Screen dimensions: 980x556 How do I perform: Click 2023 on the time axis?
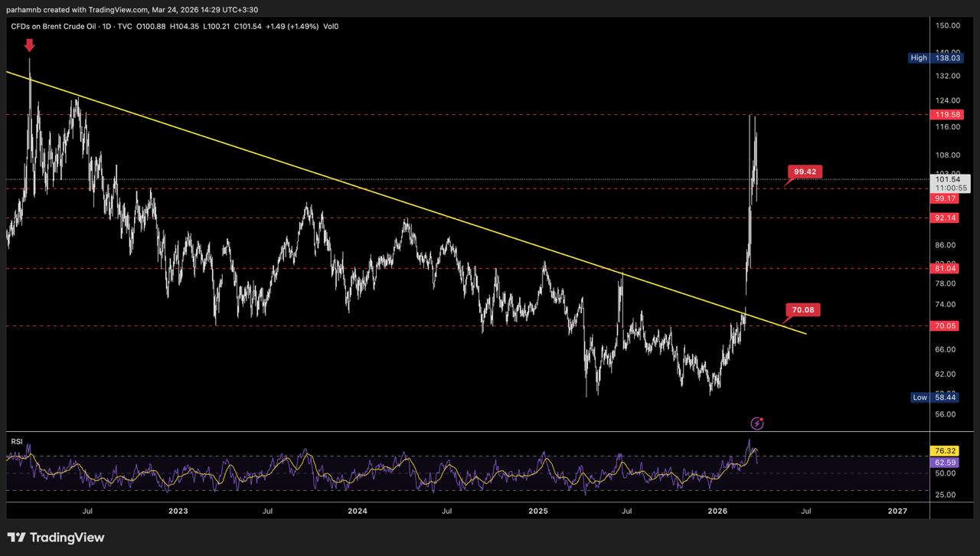coord(178,511)
